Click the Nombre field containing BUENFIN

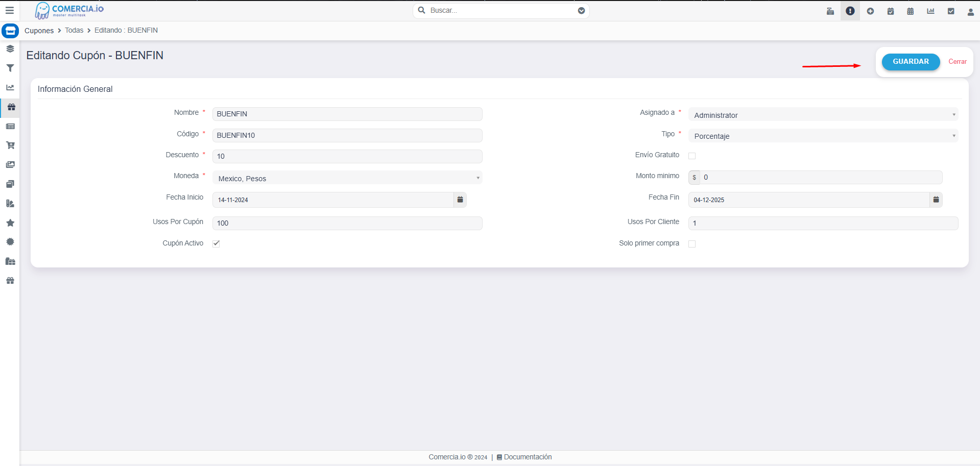[347, 114]
